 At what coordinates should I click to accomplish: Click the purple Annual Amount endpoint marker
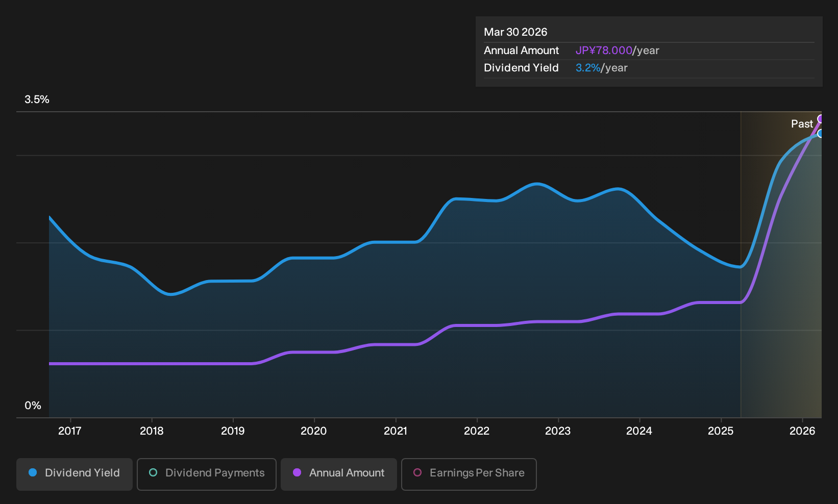point(821,119)
